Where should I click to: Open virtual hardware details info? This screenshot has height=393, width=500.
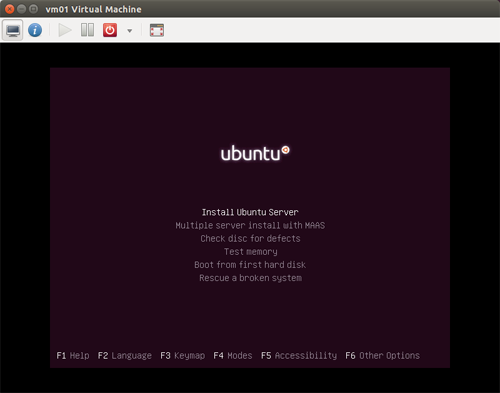tap(35, 30)
